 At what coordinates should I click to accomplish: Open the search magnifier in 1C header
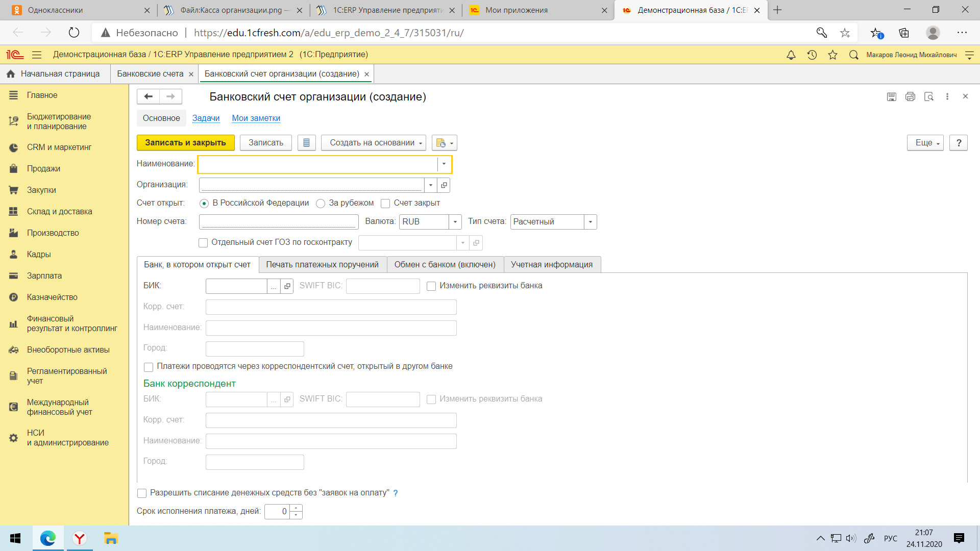[853, 55]
